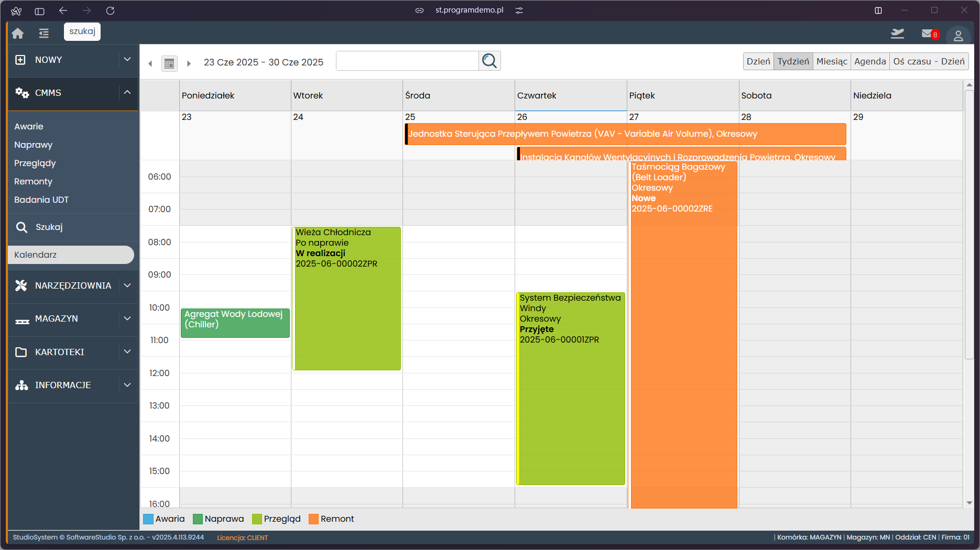Open the Awarie link in sidebar
980x550 pixels.
coord(29,126)
